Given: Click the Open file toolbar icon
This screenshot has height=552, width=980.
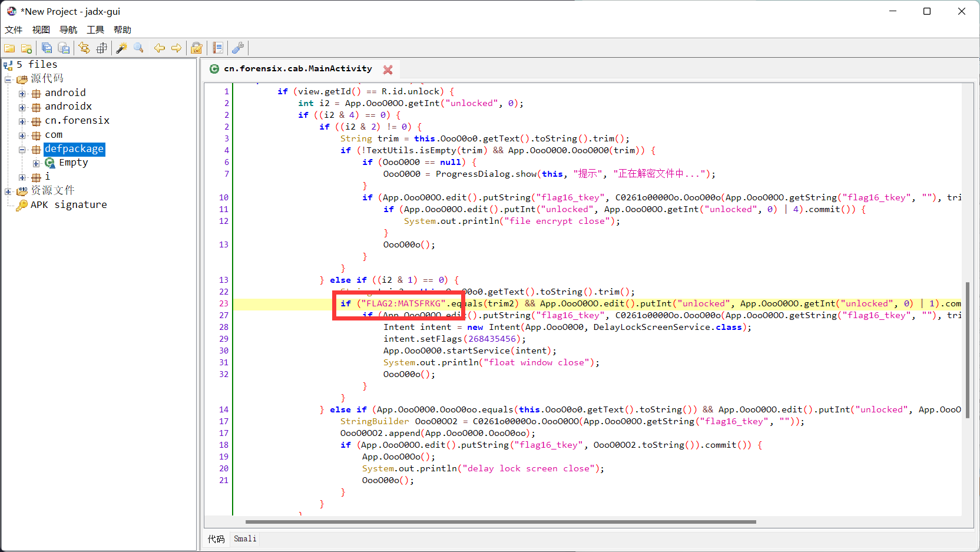Looking at the screenshot, I should point(9,48).
